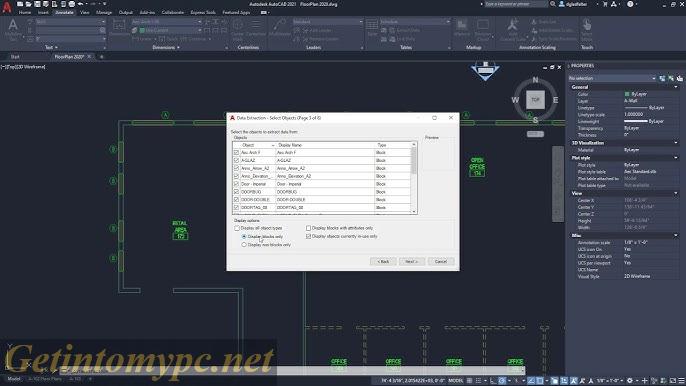
Task: Switch to the Manage ribbon tab
Action: [104, 12]
